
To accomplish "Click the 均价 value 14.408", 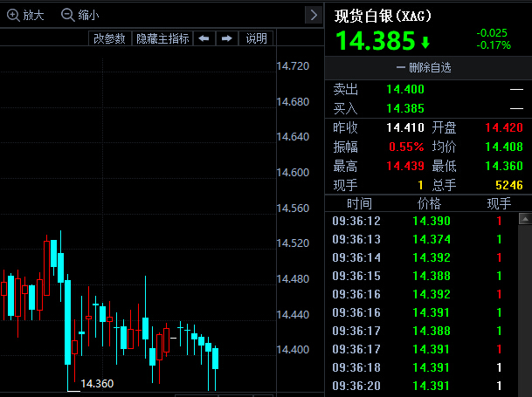I will pyautogui.click(x=504, y=147).
